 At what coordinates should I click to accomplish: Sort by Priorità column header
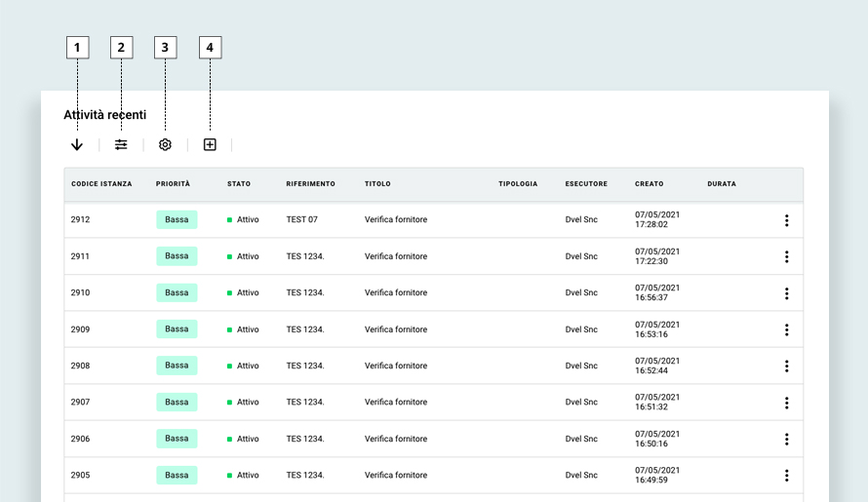(x=173, y=184)
